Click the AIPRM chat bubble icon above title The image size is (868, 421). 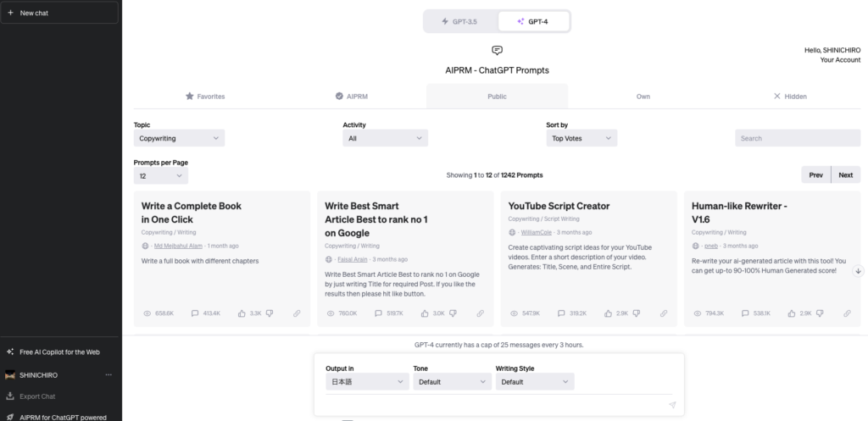tap(497, 50)
